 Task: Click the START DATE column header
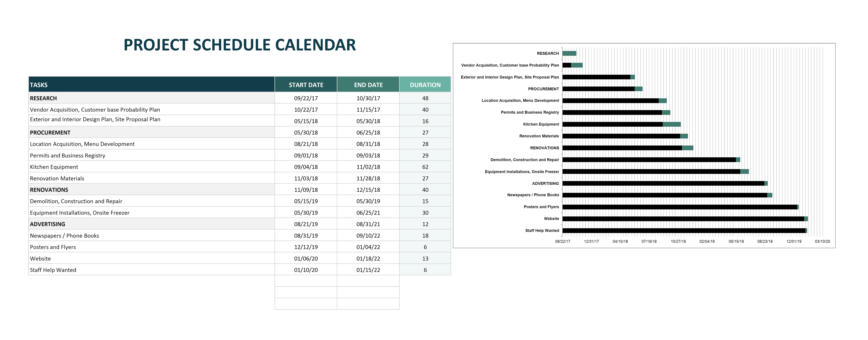(306, 84)
